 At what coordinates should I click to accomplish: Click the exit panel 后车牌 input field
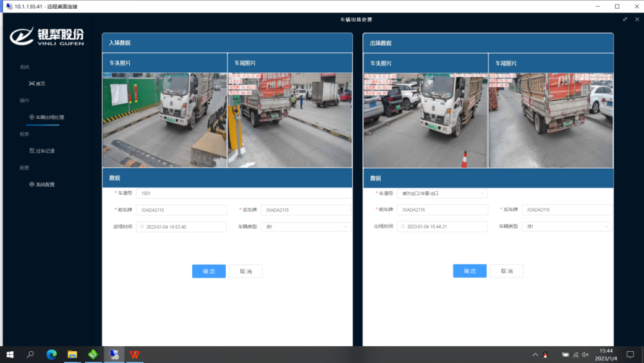point(567,210)
